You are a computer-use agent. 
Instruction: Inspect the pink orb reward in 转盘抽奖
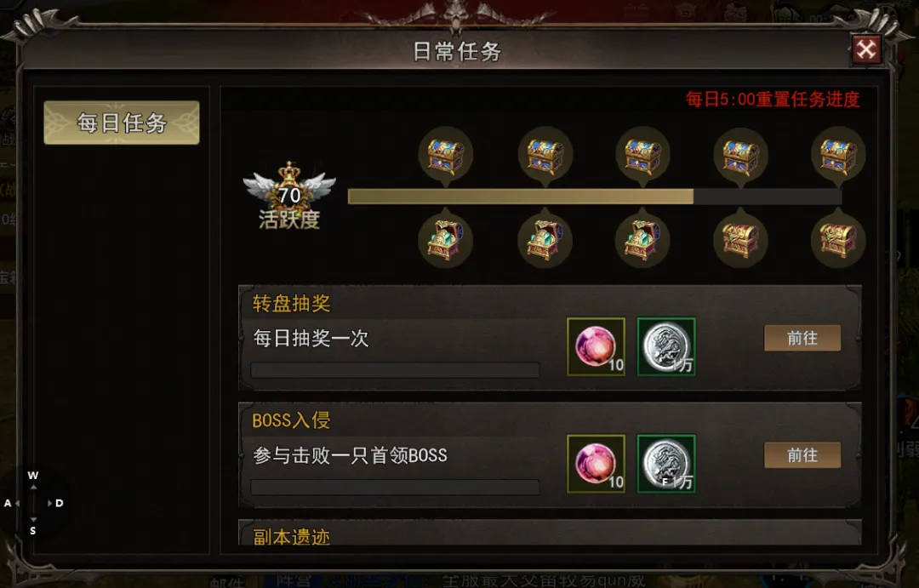[x=596, y=346]
